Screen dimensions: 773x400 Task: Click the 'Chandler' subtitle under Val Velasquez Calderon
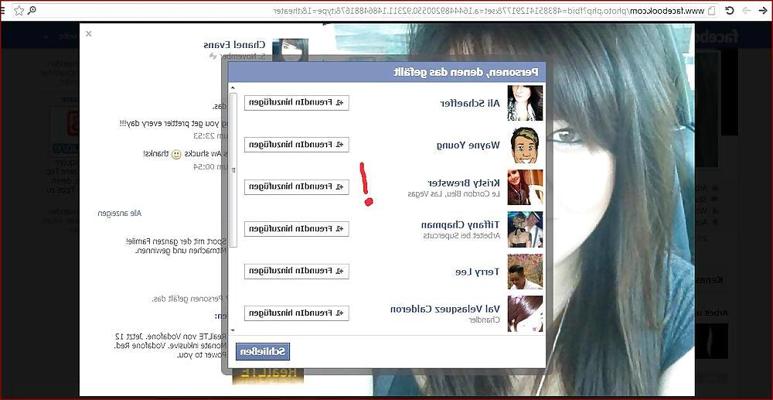(484, 320)
